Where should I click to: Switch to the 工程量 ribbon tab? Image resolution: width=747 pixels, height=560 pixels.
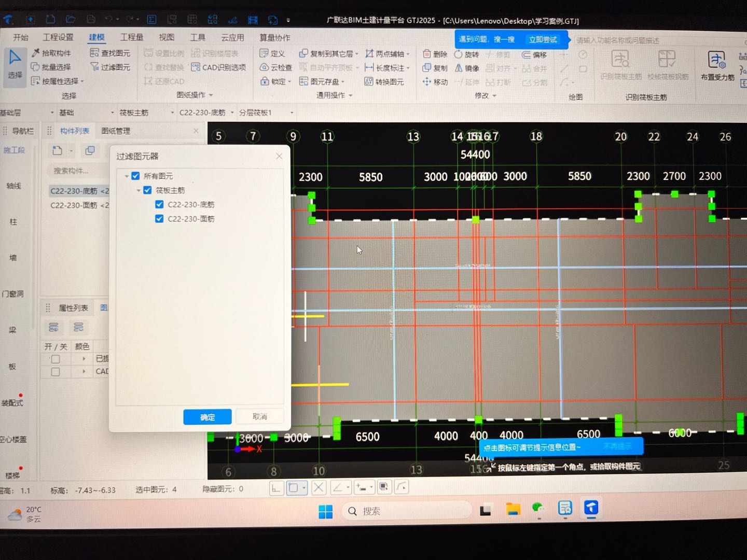click(x=132, y=37)
